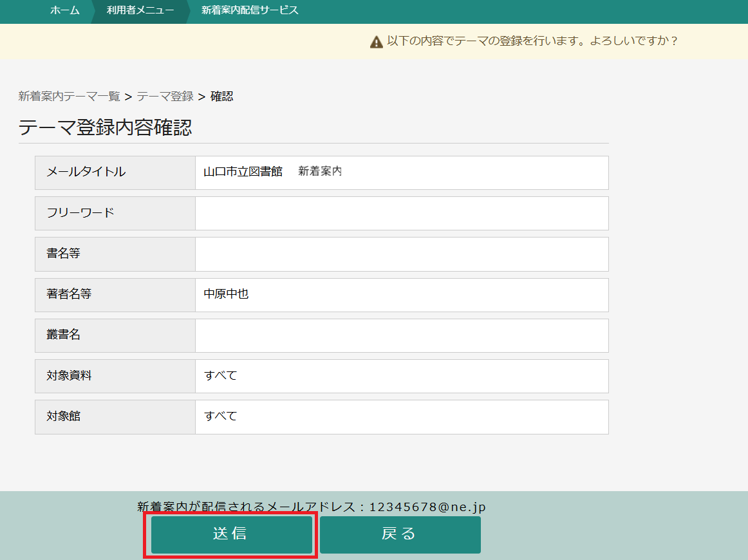The height and width of the screenshot is (560, 748).
Task: Click the theme registration confirmation message
Action: click(x=532, y=41)
